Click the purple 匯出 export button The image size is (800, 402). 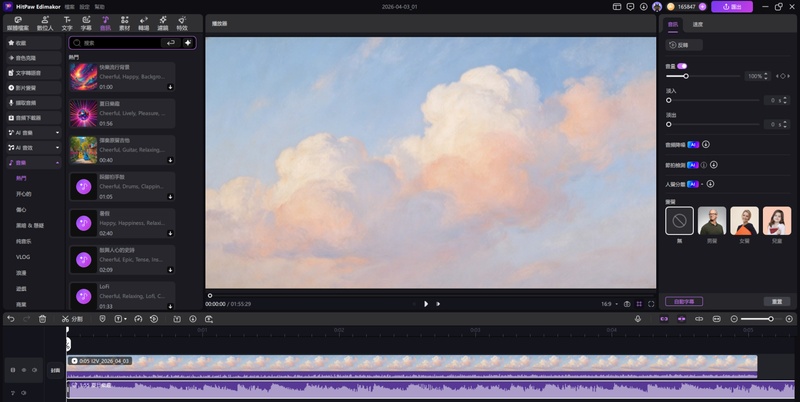tap(731, 6)
